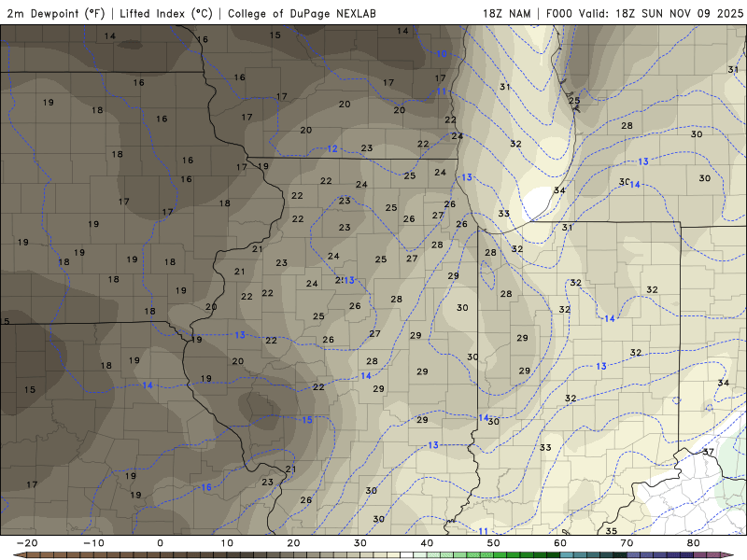Image resolution: width=747 pixels, height=560 pixels.
Task: Click the '-20' label on the color scale
Action: tap(27, 543)
